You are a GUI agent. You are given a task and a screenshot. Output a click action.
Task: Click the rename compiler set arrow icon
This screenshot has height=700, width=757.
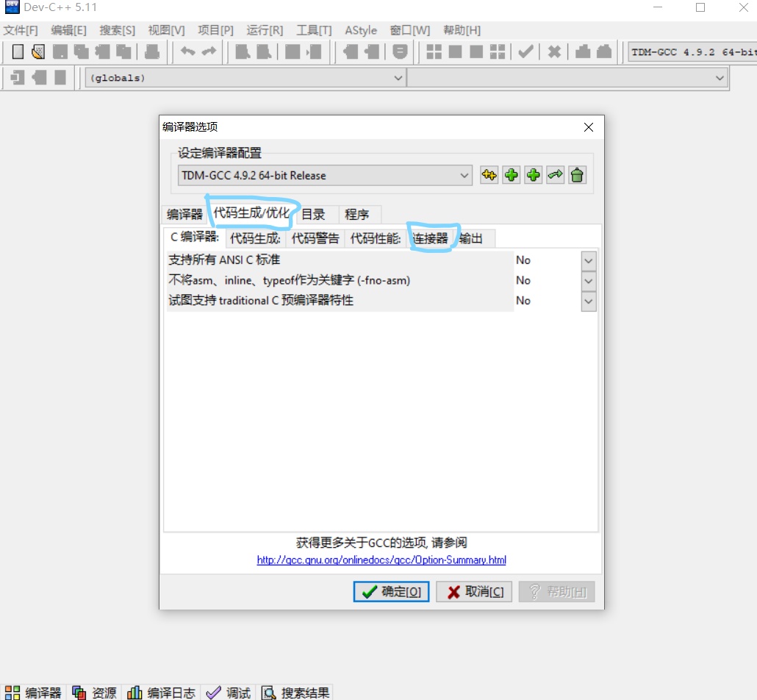click(555, 175)
